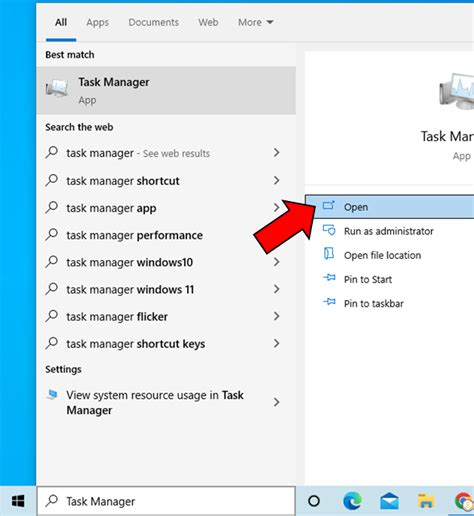The height and width of the screenshot is (516, 474).
Task: Expand arrow for 'task manager windows10'
Action: pyautogui.click(x=276, y=262)
